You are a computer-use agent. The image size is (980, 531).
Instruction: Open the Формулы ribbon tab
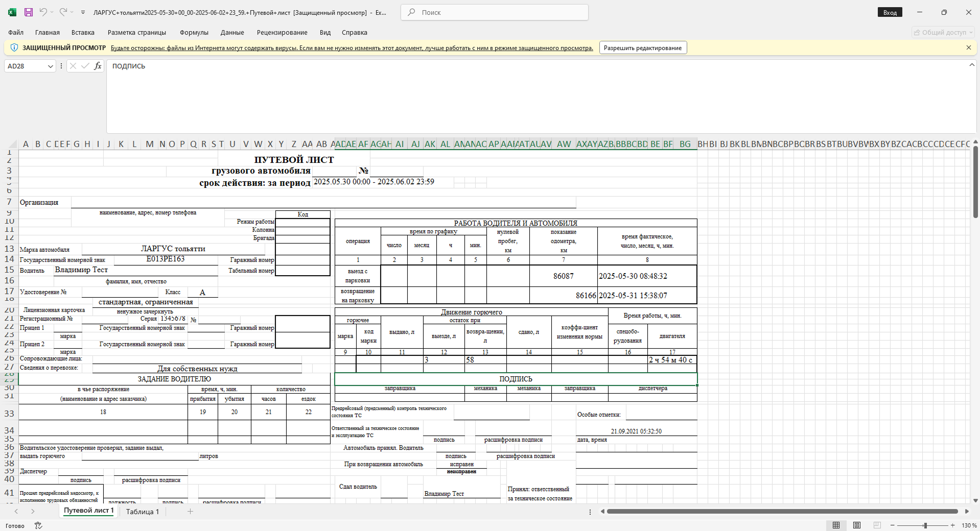point(194,32)
